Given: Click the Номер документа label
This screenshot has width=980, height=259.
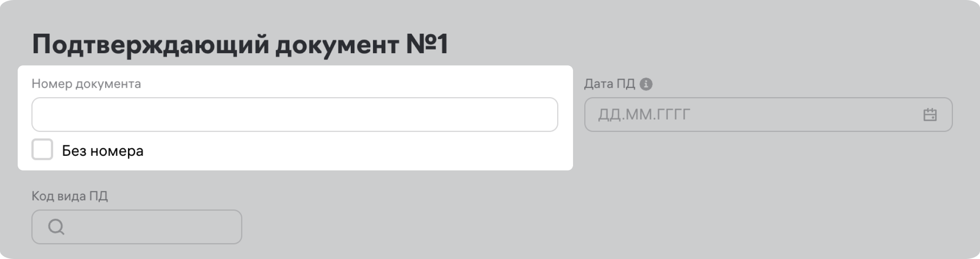Looking at the screenshot, I should click(x=86, y=84).
